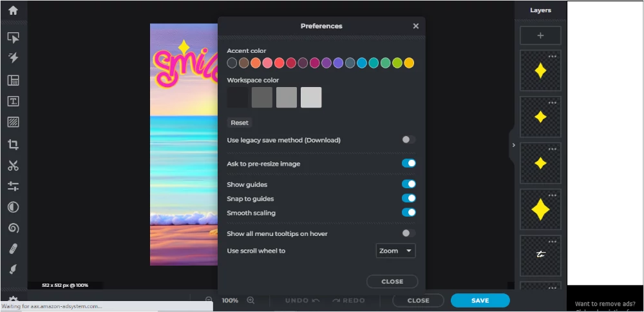The height and width of the screenshot is (312, 644).
Task: Enable the legacy save method toggle
Action: (408, 140)
